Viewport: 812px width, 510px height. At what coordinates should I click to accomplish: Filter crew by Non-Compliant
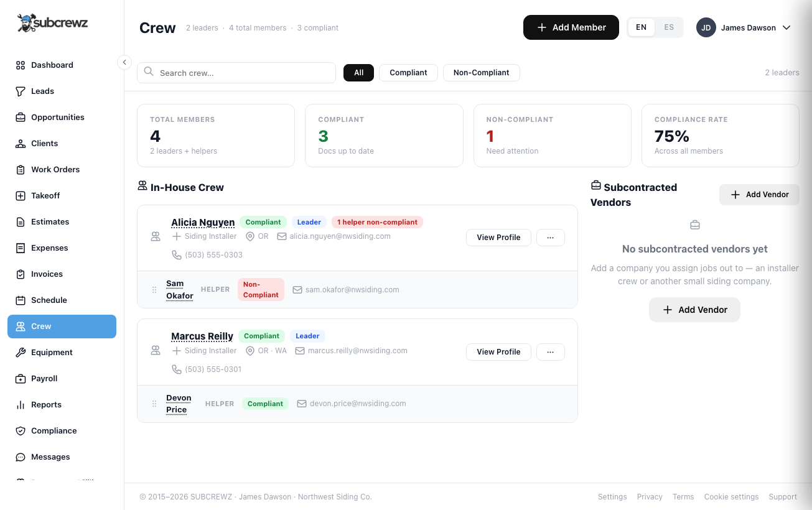pos(482,73)
